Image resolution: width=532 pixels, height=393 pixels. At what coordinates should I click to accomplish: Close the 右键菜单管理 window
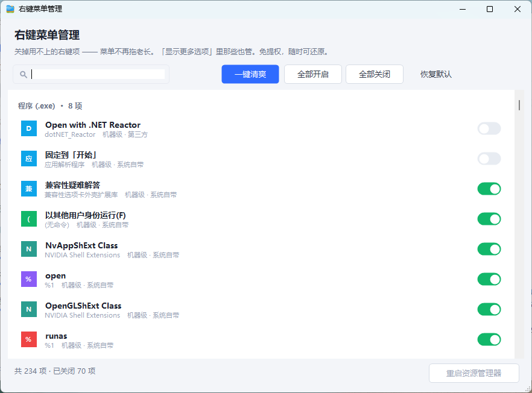tap(518, 9)
